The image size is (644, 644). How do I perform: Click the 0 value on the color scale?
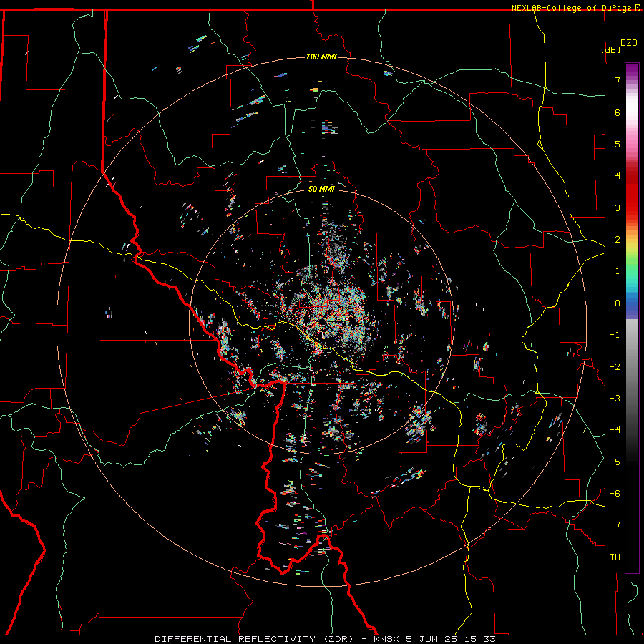point(618,303)
